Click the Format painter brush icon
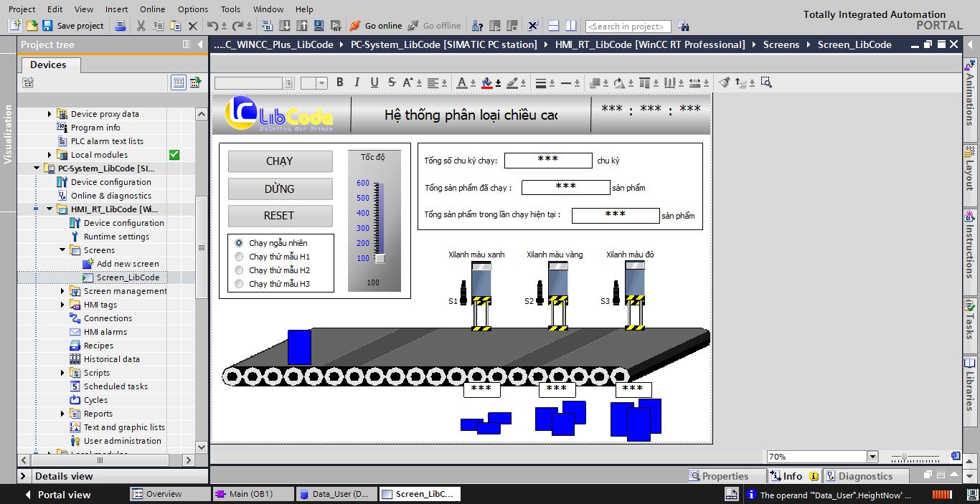 [x=725, y=82]
